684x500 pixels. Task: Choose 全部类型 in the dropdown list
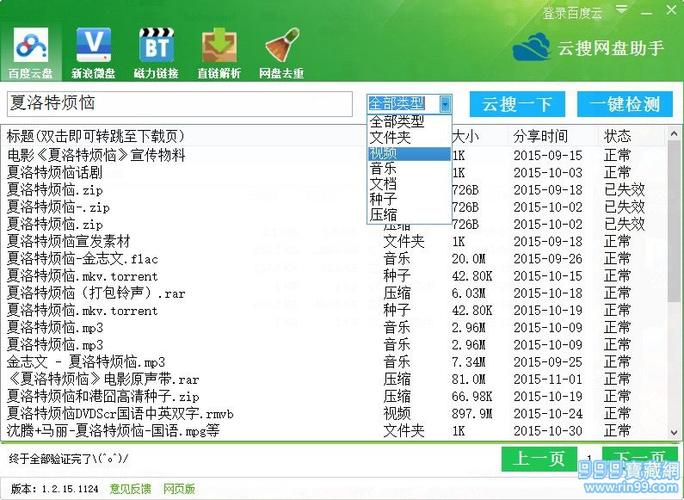pos(409,121)
